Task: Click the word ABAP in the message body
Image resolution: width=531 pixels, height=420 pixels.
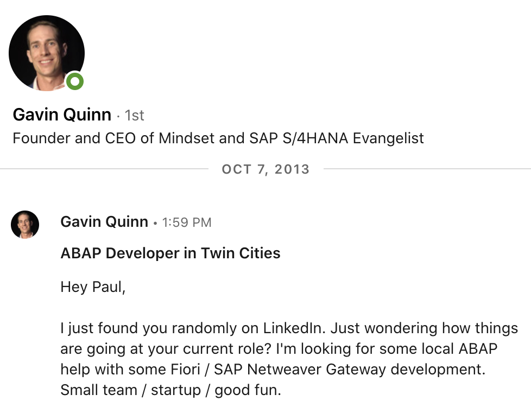Action: tap(478, 348)
